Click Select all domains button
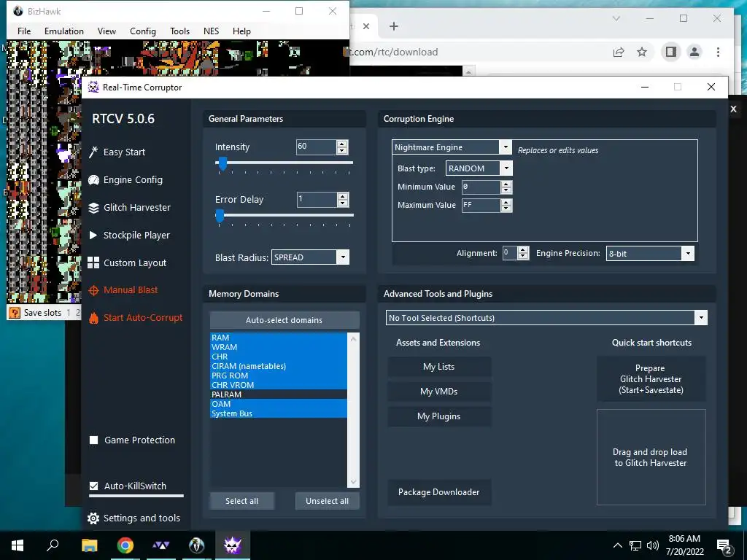This screenshot has height=560, width=747. (x=242, y=501)
